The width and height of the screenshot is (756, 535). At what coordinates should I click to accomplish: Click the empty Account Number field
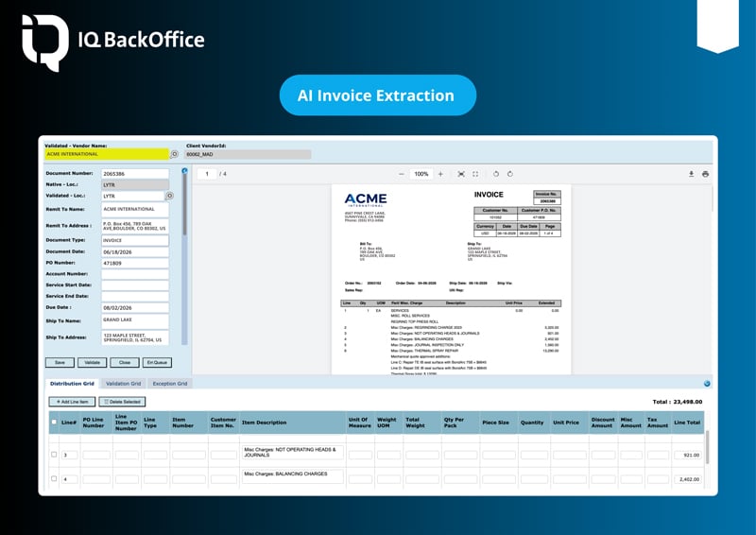[x=135, y=274]
